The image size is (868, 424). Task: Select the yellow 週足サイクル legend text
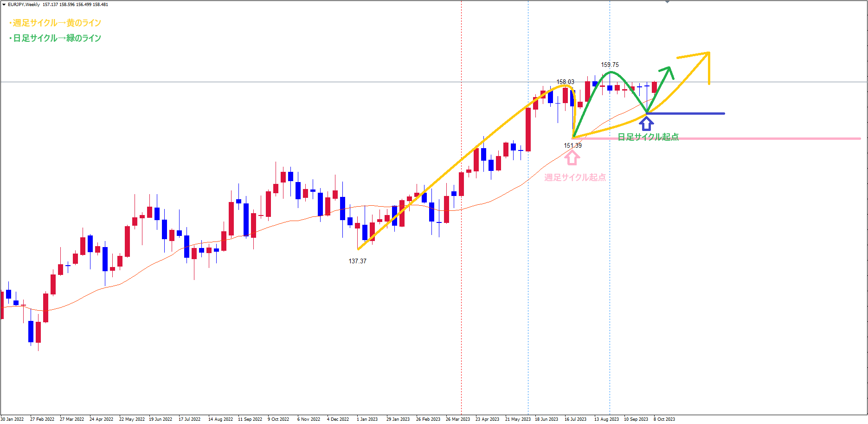click(x=56, y=23)
